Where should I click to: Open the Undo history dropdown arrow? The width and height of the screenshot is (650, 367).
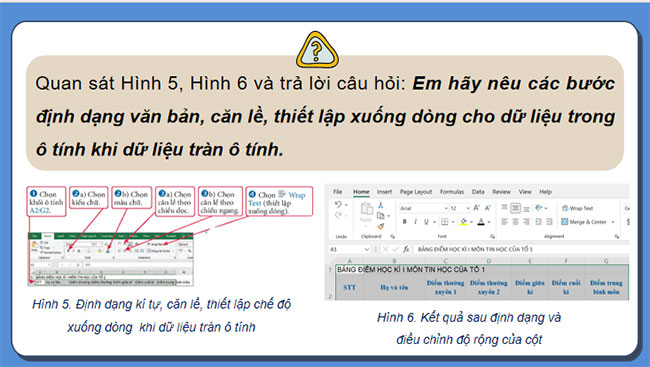346,205
